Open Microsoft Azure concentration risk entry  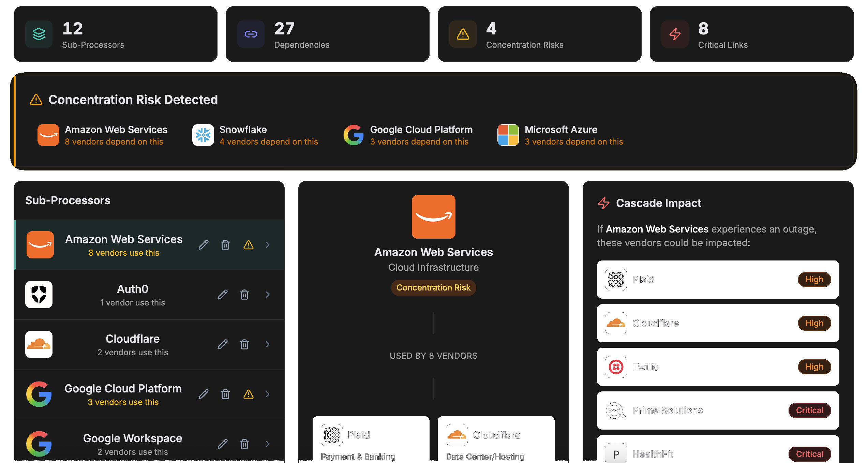560,135
